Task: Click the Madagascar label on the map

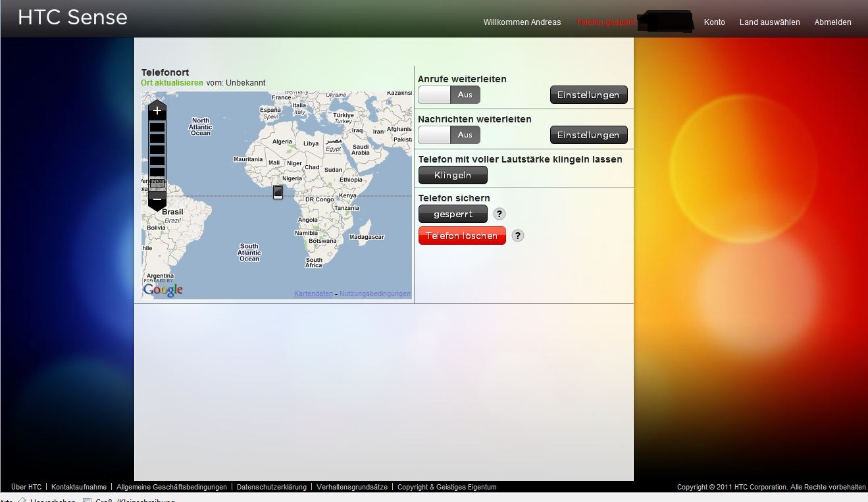Action: click(x=367, y=237)
